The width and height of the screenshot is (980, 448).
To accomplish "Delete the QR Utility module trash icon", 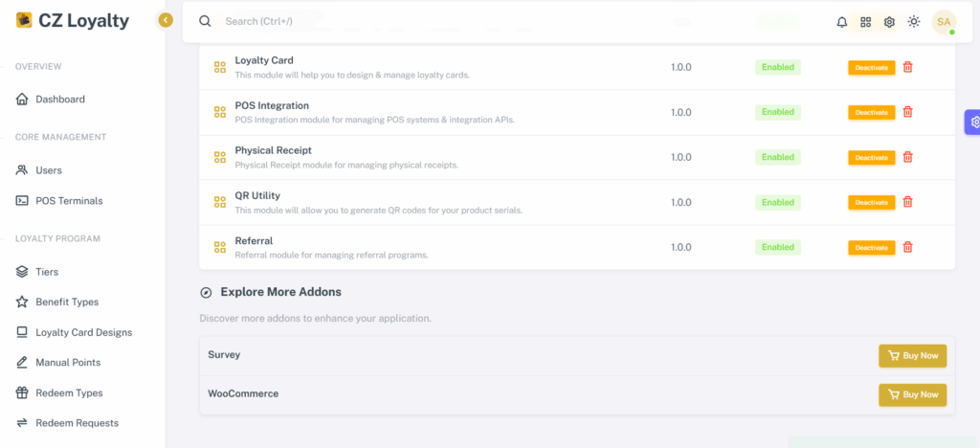I will click(x=908, y=202).
